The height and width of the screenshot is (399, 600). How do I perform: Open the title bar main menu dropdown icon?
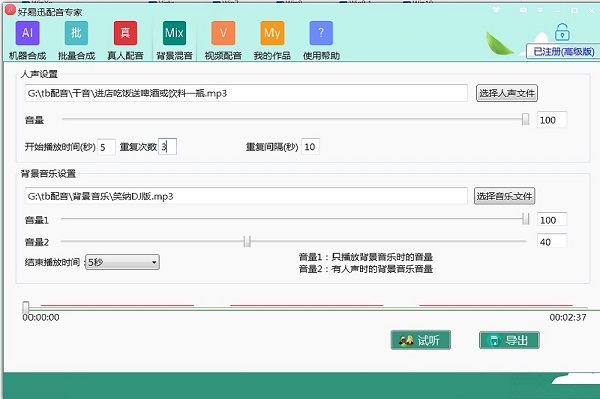[x=540, y=10]
